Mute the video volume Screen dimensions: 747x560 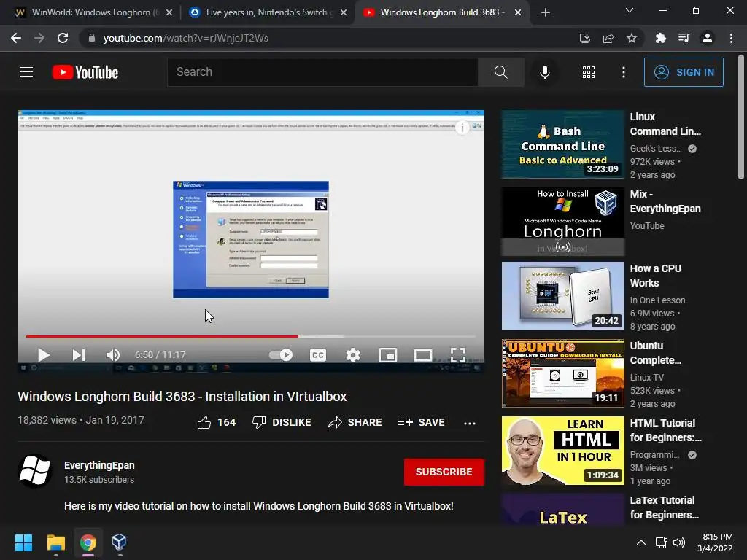point(113,355)
